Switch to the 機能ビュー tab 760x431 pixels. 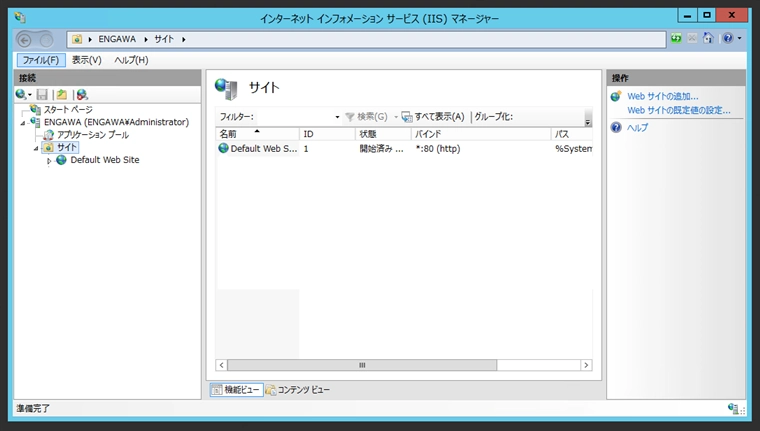click(x=237, y=390)
